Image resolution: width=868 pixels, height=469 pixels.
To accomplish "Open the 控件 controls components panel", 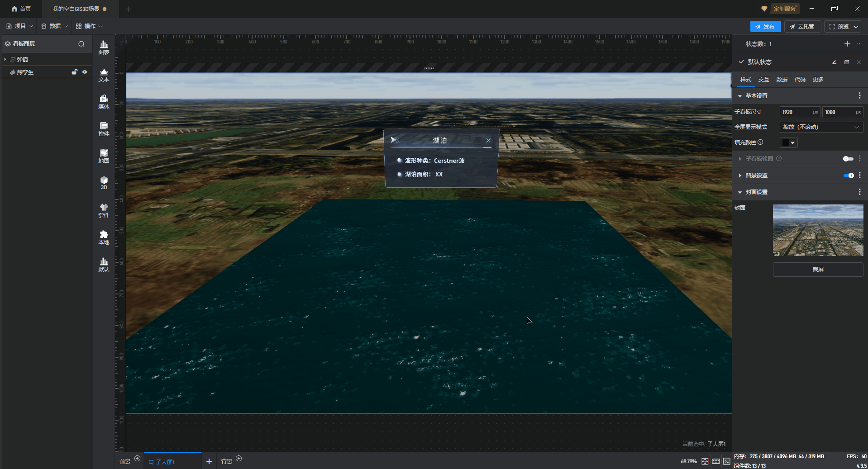I will pos(104,129).
